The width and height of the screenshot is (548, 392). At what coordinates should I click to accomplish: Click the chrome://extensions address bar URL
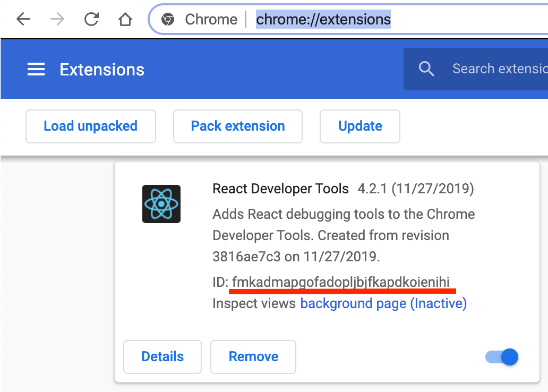click(323, 20)
